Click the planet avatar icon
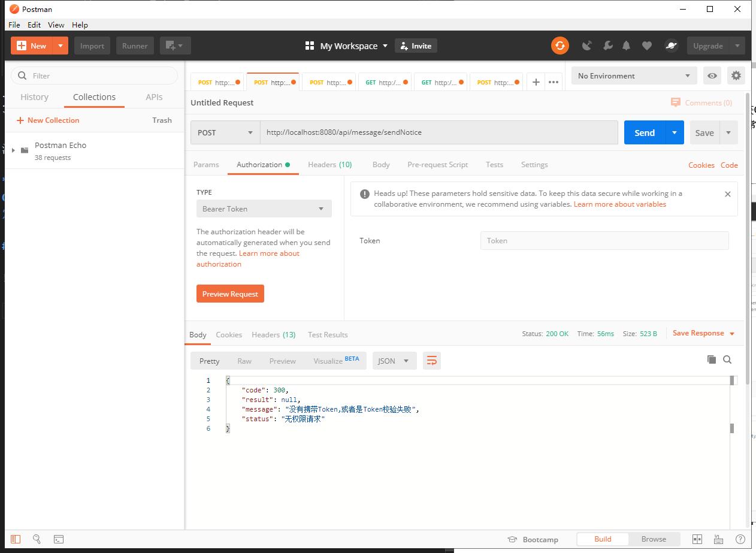 [672, 46]
